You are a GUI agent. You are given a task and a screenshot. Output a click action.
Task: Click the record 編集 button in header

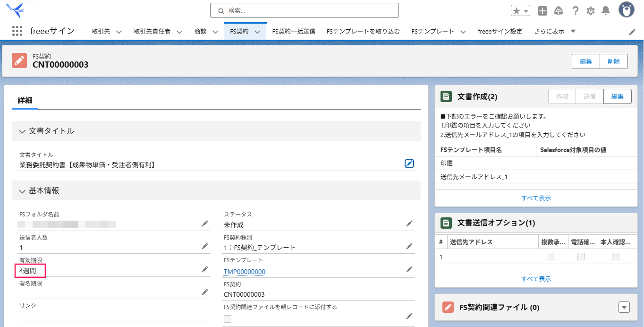[586, 61]
